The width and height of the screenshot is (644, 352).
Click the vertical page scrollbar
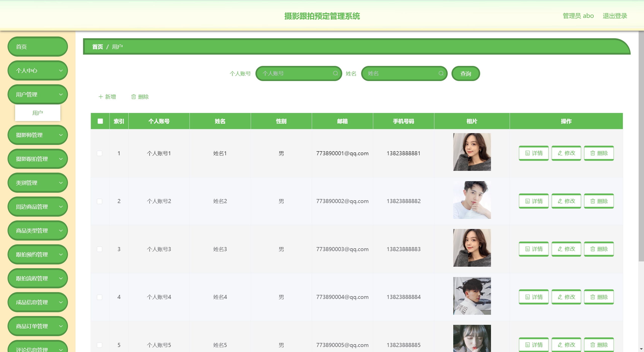(x=641, y=146)
